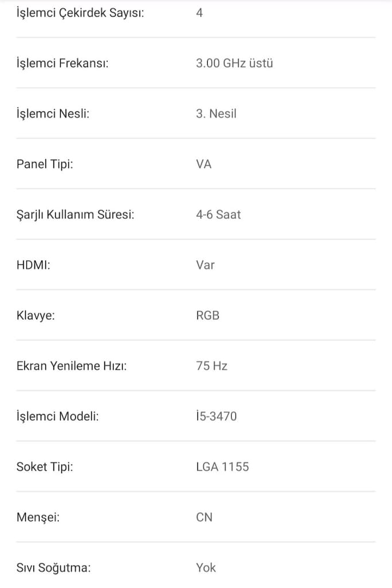Select the Şarjlı Kullanım Süresi label

[x=75, y=215]
